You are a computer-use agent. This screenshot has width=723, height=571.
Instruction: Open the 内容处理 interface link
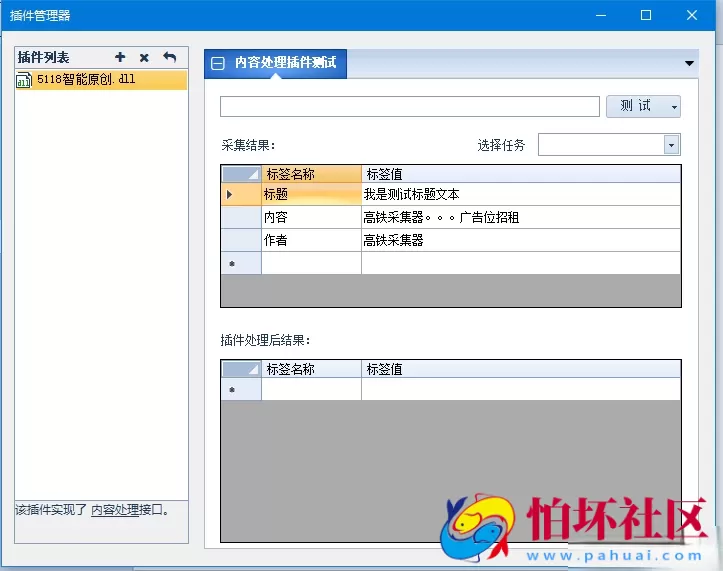point(115,510)
